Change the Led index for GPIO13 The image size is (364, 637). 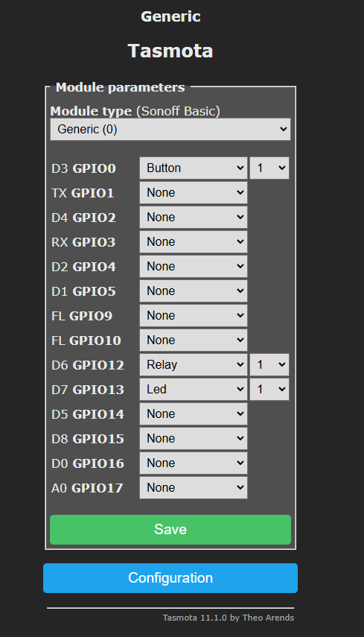269,389
